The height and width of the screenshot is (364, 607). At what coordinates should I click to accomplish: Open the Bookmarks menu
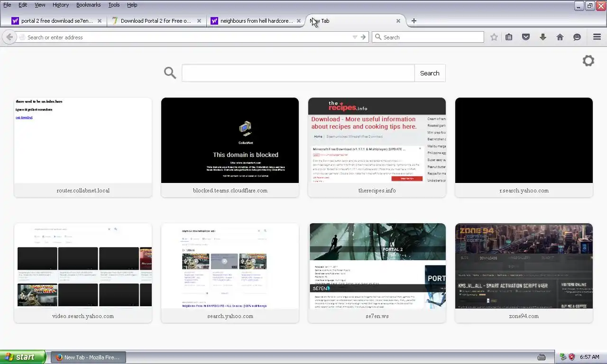pyautogui.click(x=88, y=5)
